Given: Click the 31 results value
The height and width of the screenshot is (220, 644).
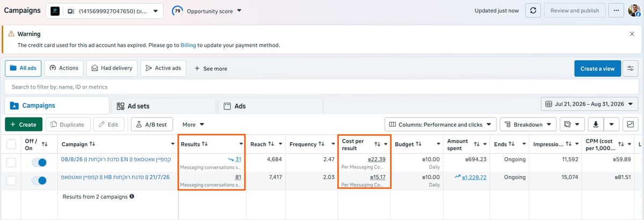Looking at the screenshot, I should click(238, 159).
